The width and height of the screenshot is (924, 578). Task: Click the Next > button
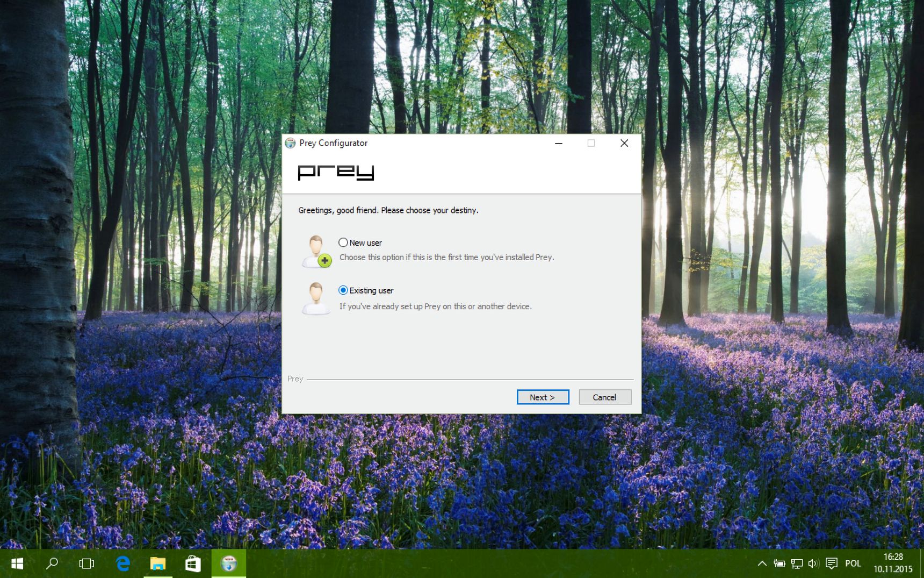pos(543,397)
